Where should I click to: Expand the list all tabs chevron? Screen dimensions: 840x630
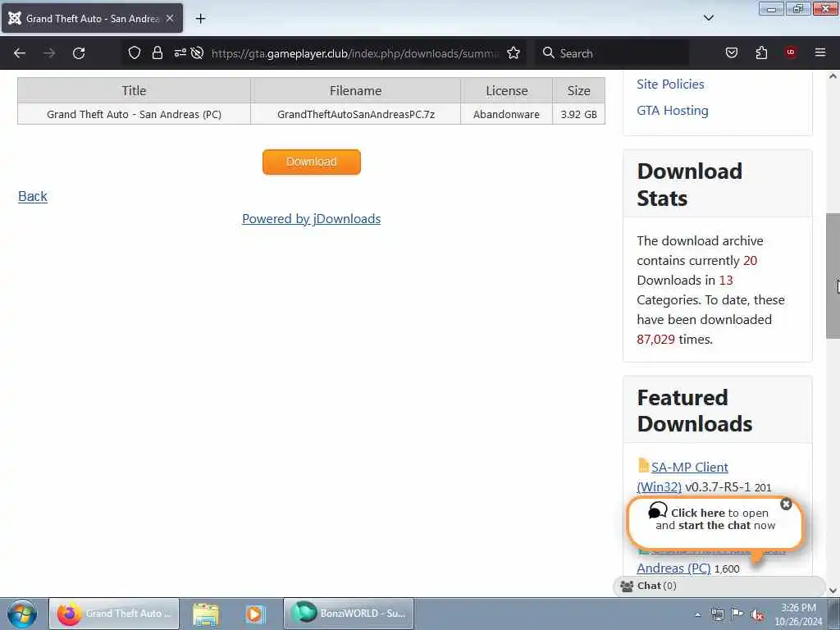click(x=709, y=18)
